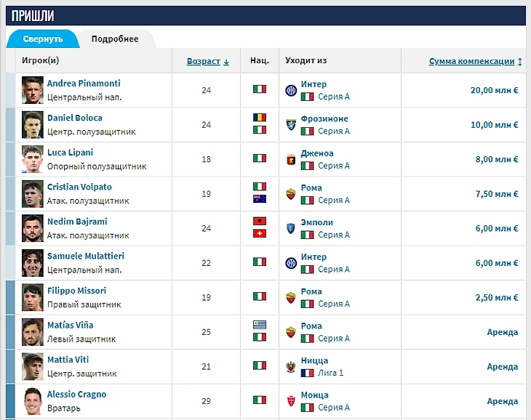The height and width of the screenshot is (420, 531).
Task: Click Inter club crest in Pinamonti row
Action: point(291,91)
